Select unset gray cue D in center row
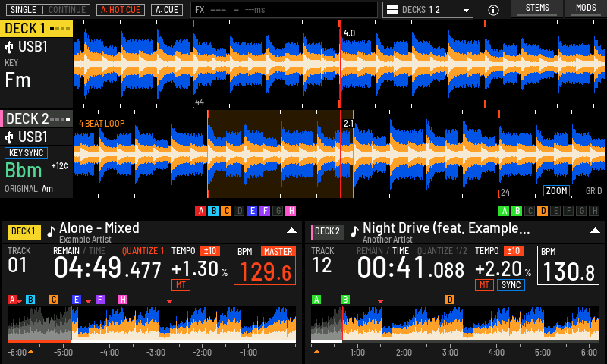 (239, 211)
